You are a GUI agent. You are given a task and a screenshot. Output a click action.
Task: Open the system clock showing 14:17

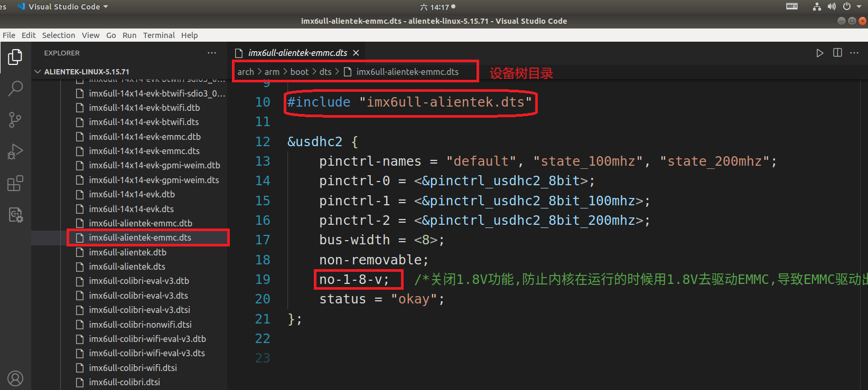click(437, 7)
